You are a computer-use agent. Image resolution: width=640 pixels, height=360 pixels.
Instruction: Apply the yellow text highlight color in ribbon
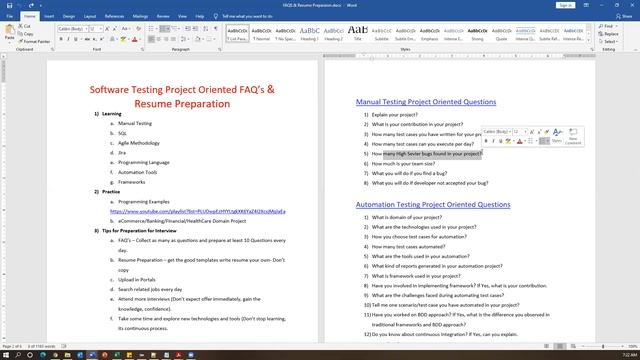[123, 39]
